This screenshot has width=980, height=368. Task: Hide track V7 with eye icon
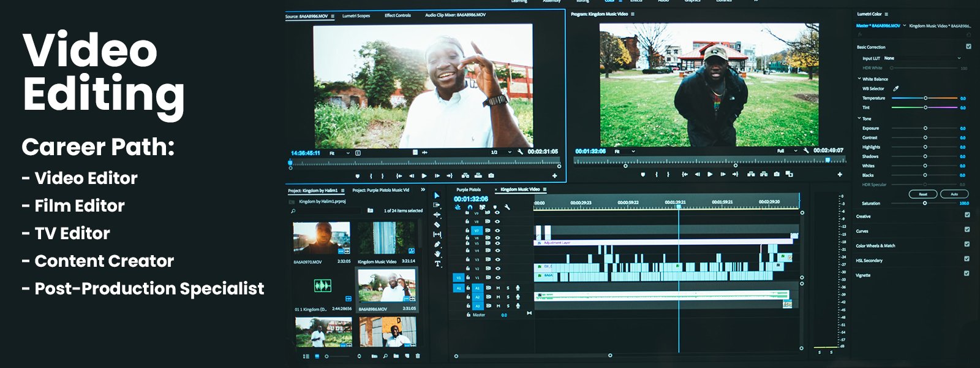click(x=497, y=231)
